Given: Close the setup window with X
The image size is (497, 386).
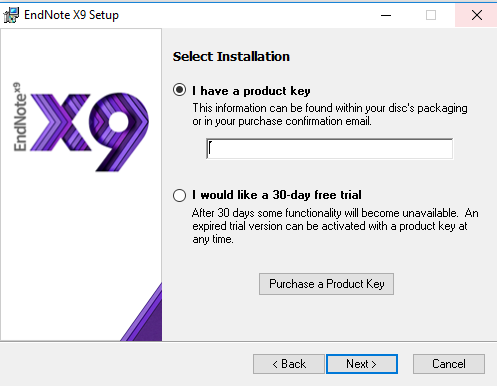Looking at the screenshot, I should [x=477, y=15].
